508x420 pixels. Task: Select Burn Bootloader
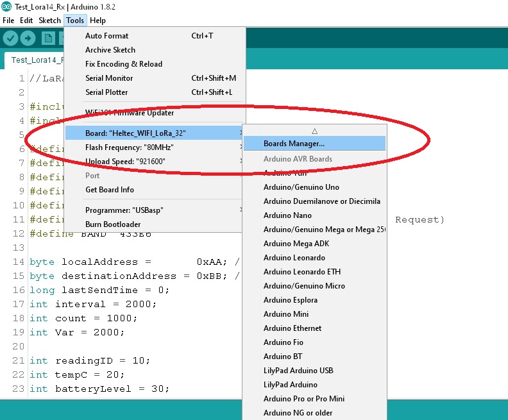pos(154,224)
